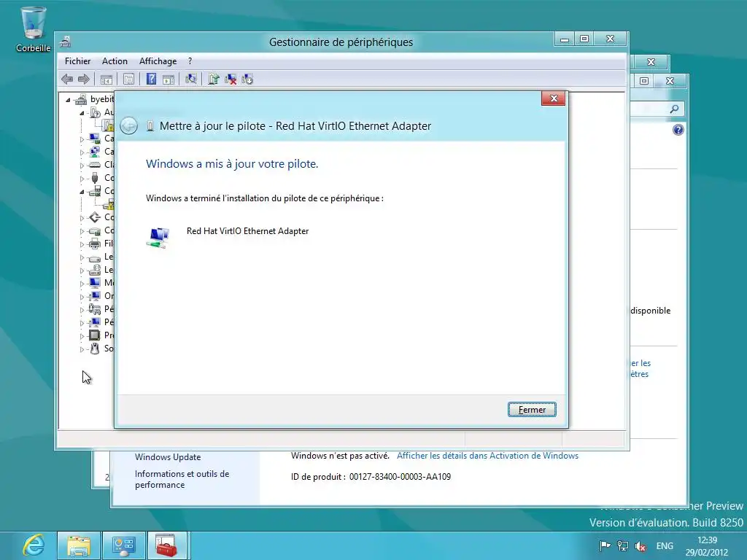Screen dimensions: 747x560
Task: Expand the 'Fil' print queues category
Action: pyautogui.click(x=82, y=244)
